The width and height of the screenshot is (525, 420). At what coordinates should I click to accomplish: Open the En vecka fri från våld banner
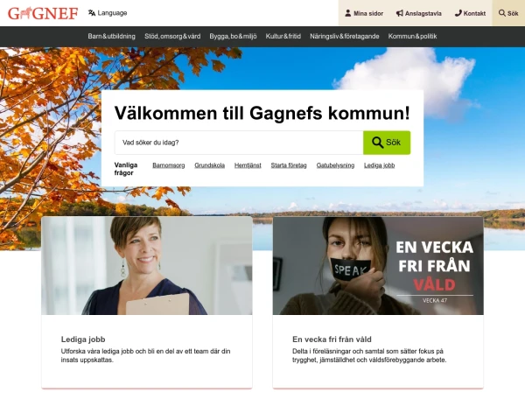378,266
